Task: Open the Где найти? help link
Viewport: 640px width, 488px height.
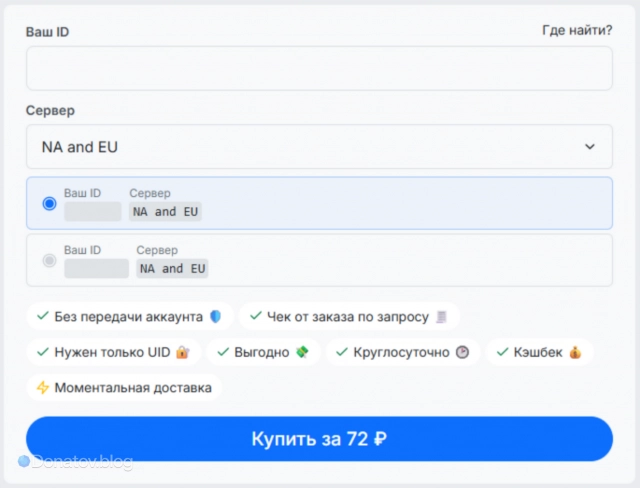Action: coord(577,30)
